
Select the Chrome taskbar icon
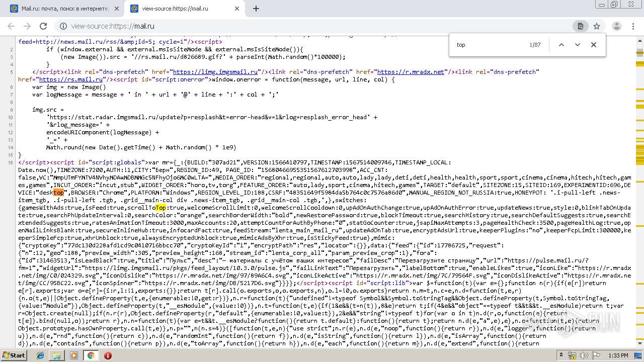click(x=91, y=355)
